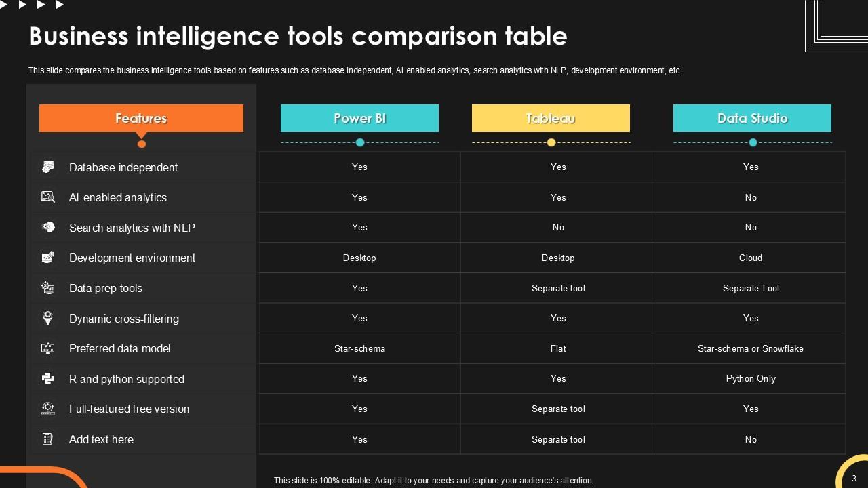Click the Search analytics with NLP icon
Viewport: 868px width, 488px height.
[x=47, y=228]
